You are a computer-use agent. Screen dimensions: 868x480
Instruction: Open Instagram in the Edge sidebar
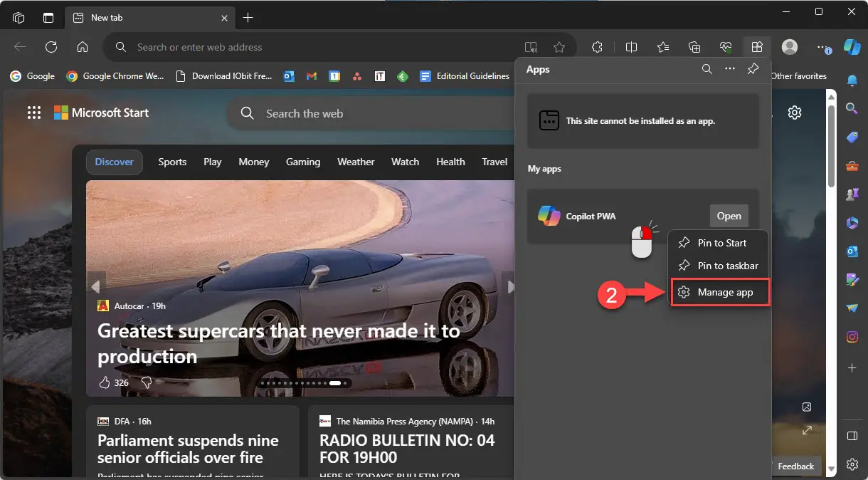tap(852, 337)
